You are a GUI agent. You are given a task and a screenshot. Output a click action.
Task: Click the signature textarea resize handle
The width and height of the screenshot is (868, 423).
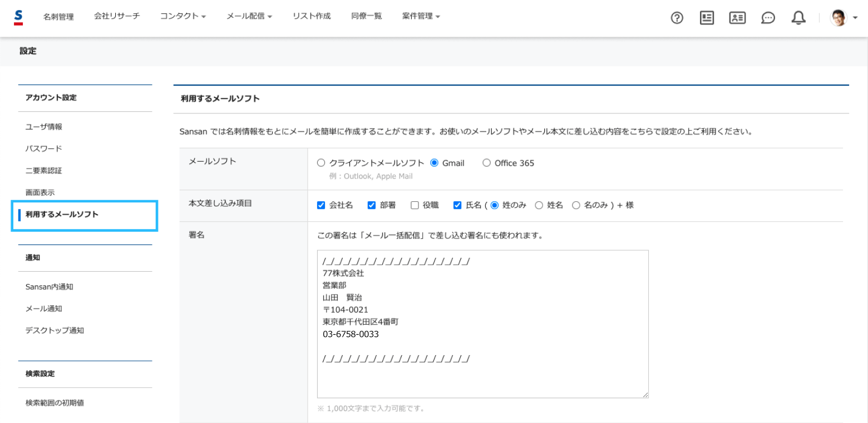pyautogui.click(x=645, y=395)
